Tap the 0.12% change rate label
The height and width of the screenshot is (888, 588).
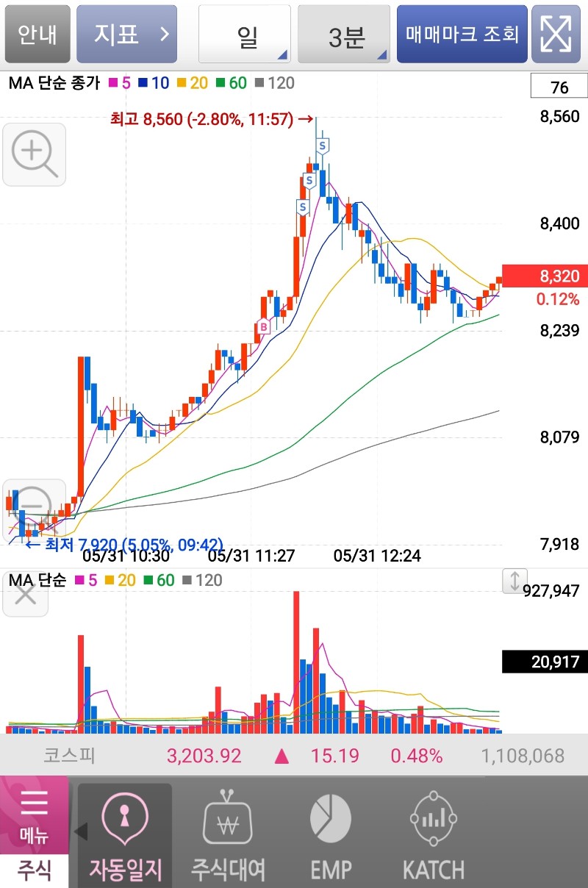point(557,299)
